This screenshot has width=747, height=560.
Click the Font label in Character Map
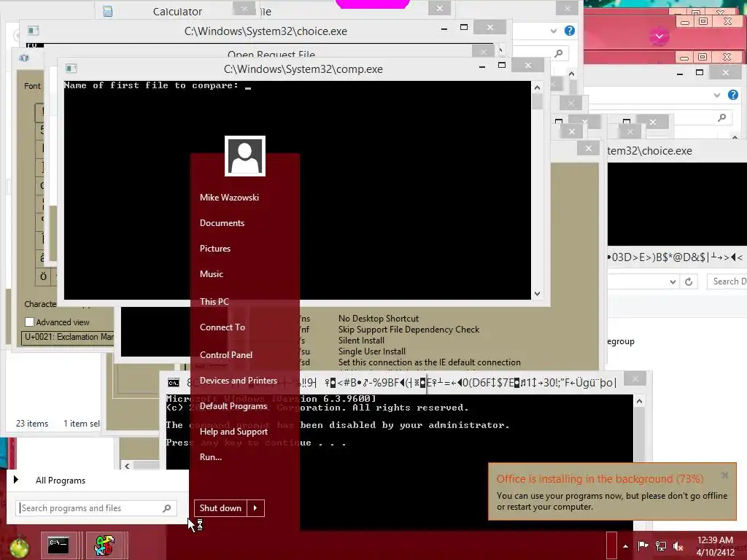pyautogui.click(x=32, y=86)
